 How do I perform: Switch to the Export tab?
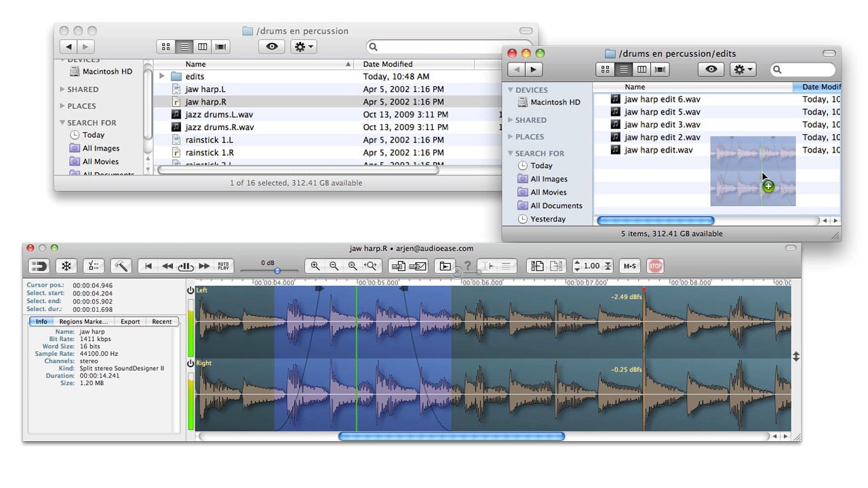click(x=130, y=322)
